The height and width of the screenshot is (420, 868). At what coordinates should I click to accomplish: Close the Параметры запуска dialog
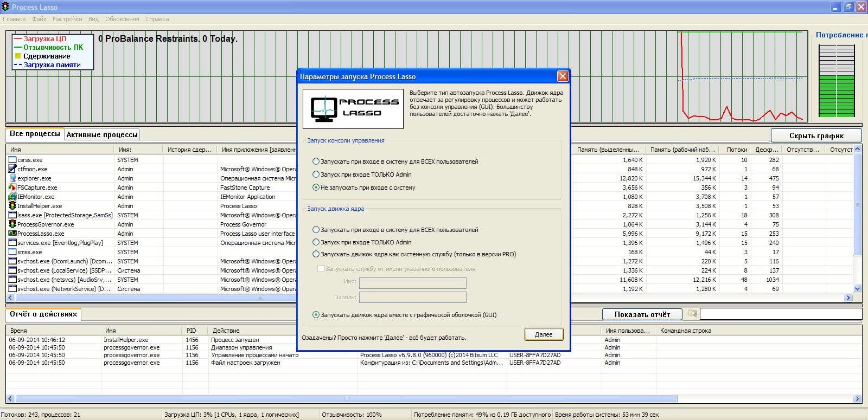click(563, 76)
